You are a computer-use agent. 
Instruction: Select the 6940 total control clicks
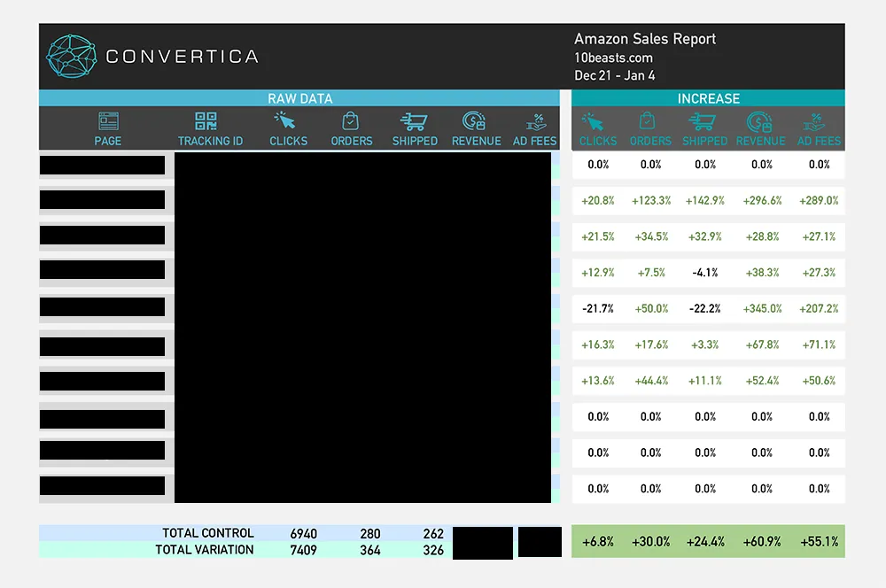[x=303, y=534]
